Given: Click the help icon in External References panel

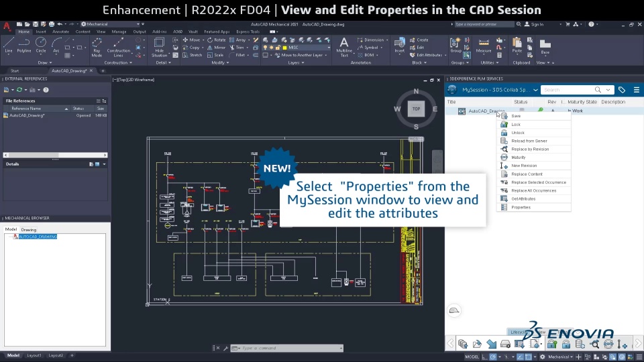Looking at the screenshot, I should click(46, 89).
